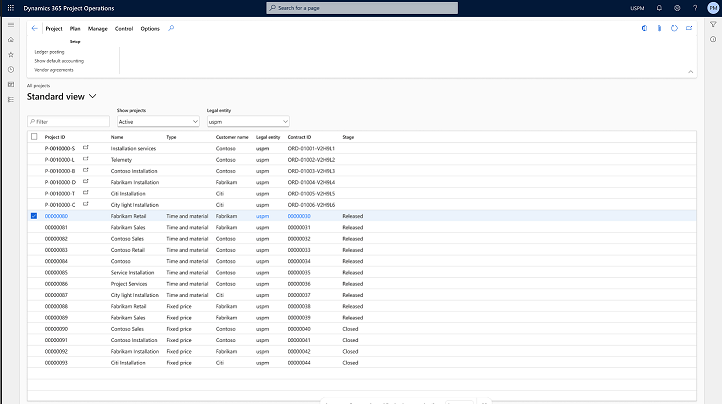Click the Search for a page box

pyautogui.click(x=362, y=8)
